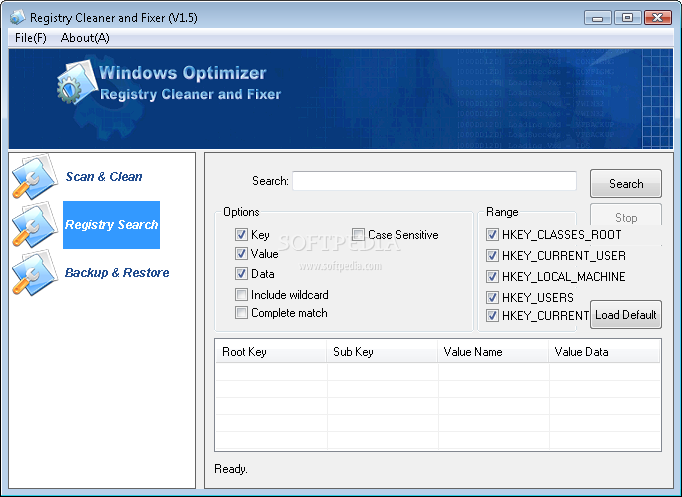
Task: Click the application icon in title bar
Action: 18,17
